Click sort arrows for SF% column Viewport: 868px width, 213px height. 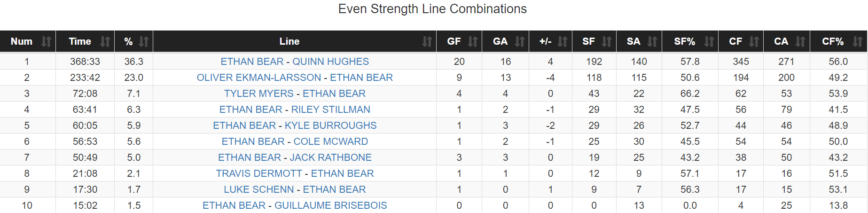[x=709, y=41]
